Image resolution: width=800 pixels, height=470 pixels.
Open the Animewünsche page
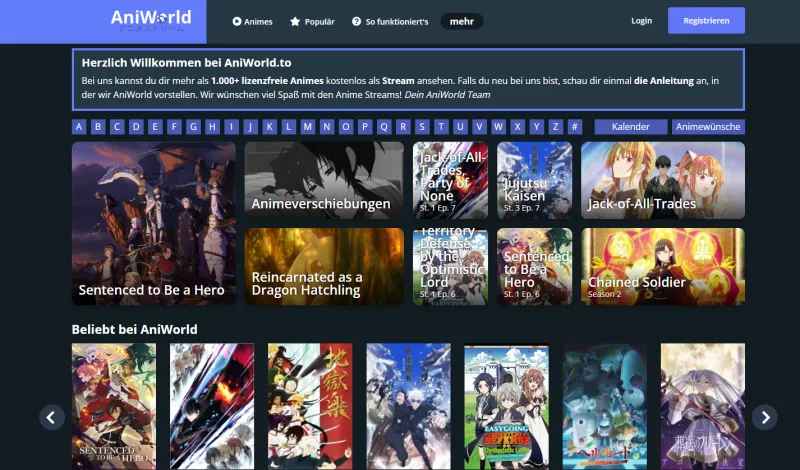pos(708,127)
